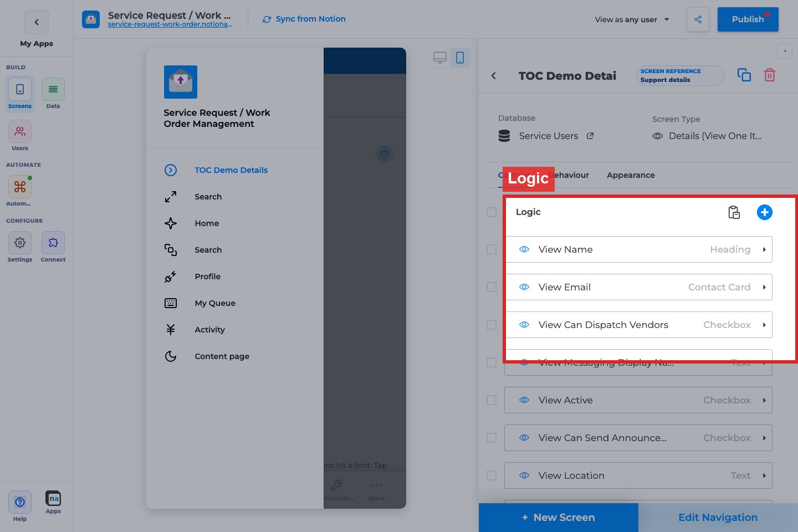Viewport: 798px width, 532px height.
Task: Duplicate the TOC Demo Details screen
Action: (x=744, y=75)
